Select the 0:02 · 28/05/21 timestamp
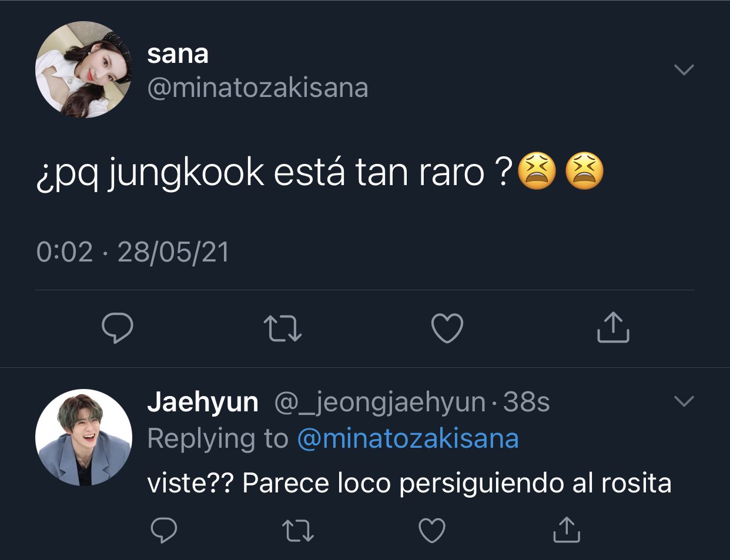Image resolution: width=730 pixels, height=560 pixels. tap(133, 252)
